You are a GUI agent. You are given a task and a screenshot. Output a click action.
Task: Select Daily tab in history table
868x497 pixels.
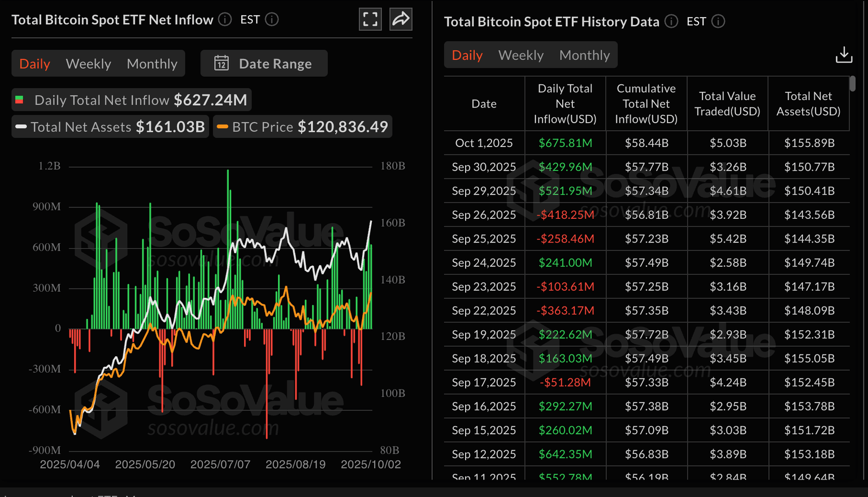[x=467, y=55]
